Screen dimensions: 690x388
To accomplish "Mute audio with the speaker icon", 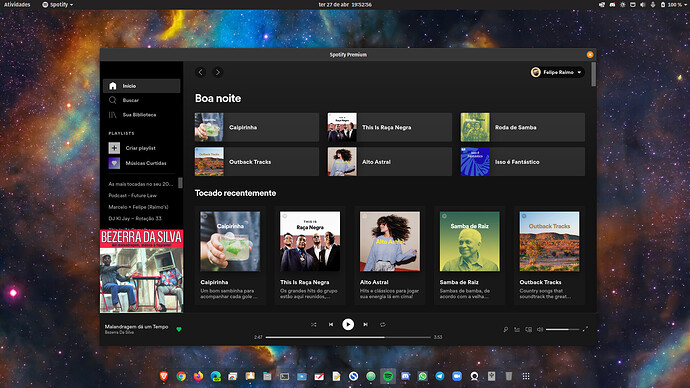I will pos(540,329).
